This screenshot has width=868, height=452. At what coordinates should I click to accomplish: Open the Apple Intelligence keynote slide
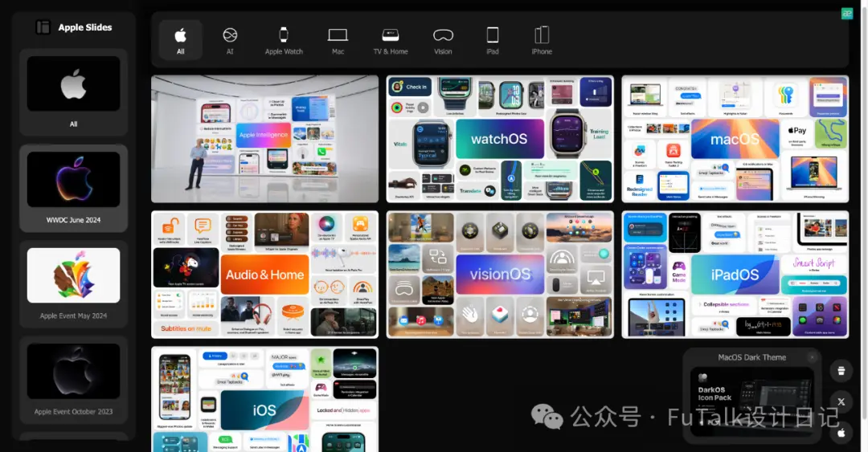[264, 139]
